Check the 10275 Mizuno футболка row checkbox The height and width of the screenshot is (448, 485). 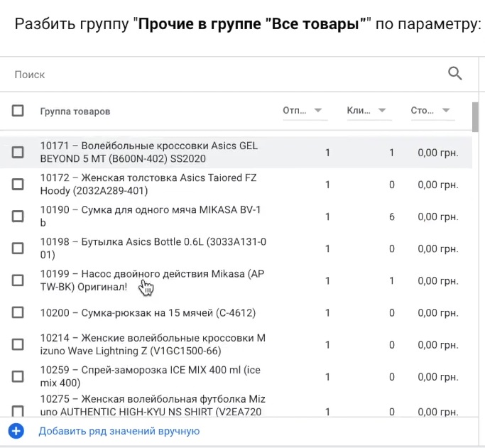[x=18, y=411]
